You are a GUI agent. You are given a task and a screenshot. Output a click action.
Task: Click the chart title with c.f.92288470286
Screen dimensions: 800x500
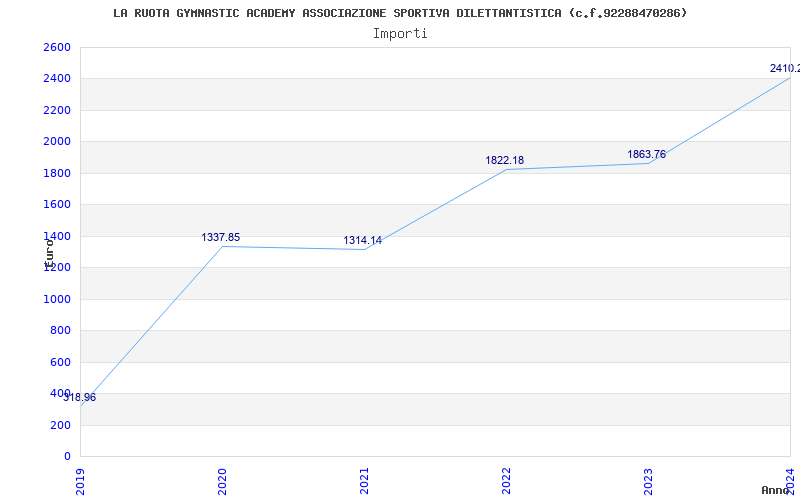click(x=400, y=13)
